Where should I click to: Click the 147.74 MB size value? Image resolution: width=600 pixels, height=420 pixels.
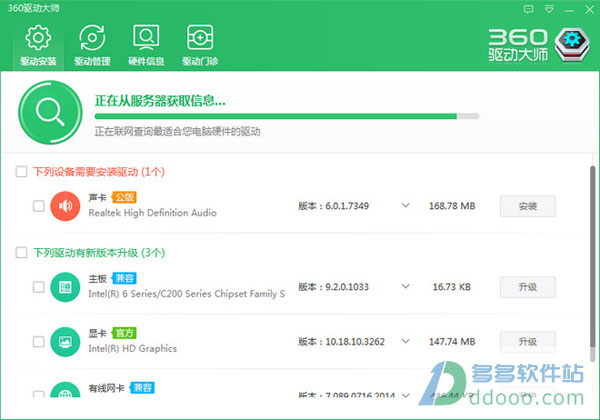coord(452,342)
